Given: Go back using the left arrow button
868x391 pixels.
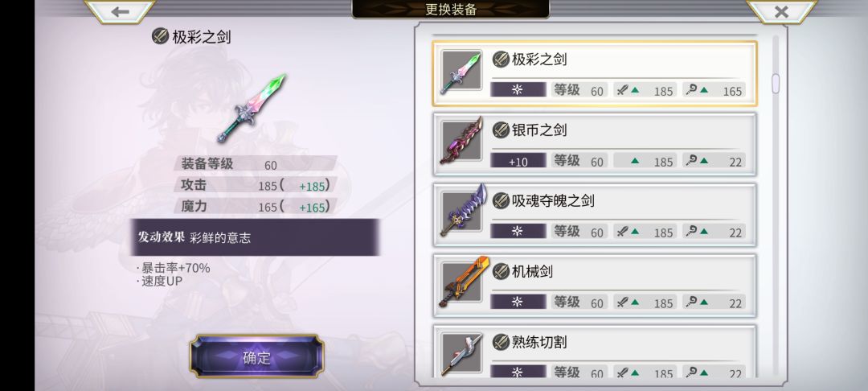Looking at the screenshot, I should coord(120,11).
